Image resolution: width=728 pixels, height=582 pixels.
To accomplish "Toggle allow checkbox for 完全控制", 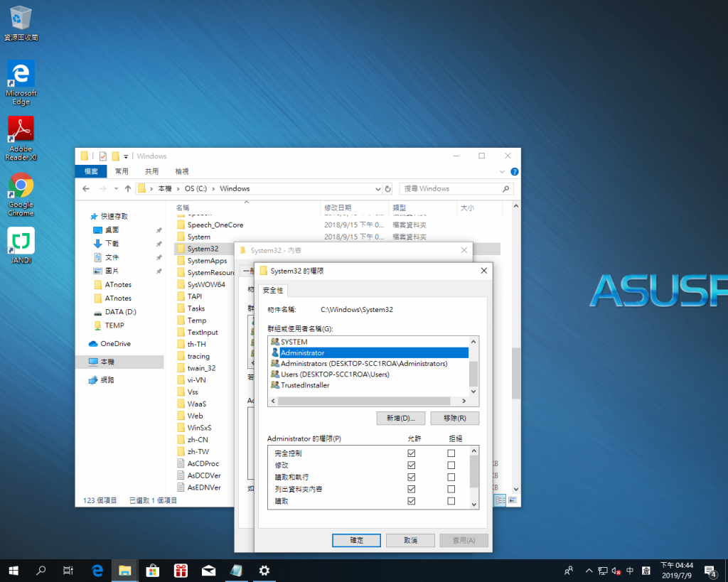I will [x=412, y=453].
